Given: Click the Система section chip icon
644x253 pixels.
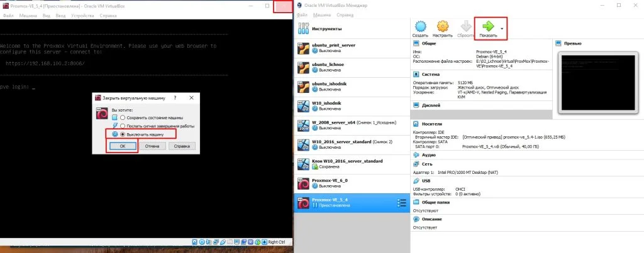Looking at the screenshot, I should [x=416, y=74].
